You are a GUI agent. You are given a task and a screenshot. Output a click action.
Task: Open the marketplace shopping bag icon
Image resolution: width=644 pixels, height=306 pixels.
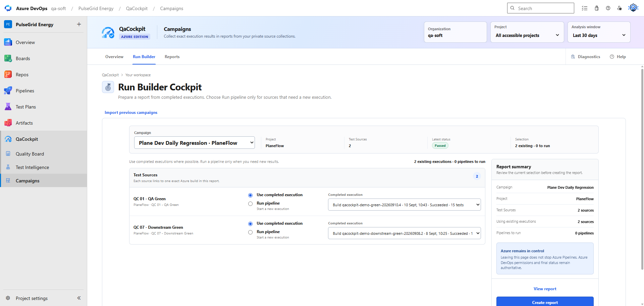[596, 8]
